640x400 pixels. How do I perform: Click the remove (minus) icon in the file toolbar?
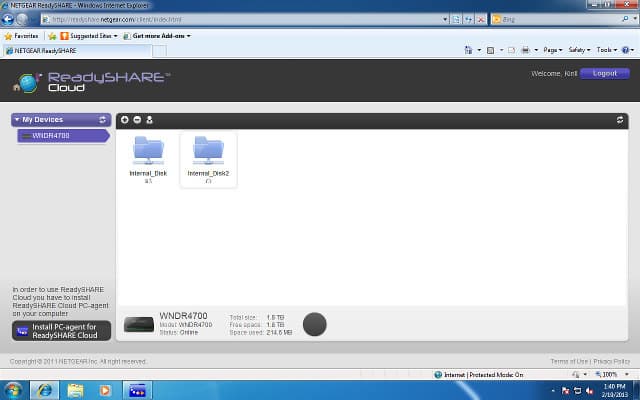click(137, 120)
